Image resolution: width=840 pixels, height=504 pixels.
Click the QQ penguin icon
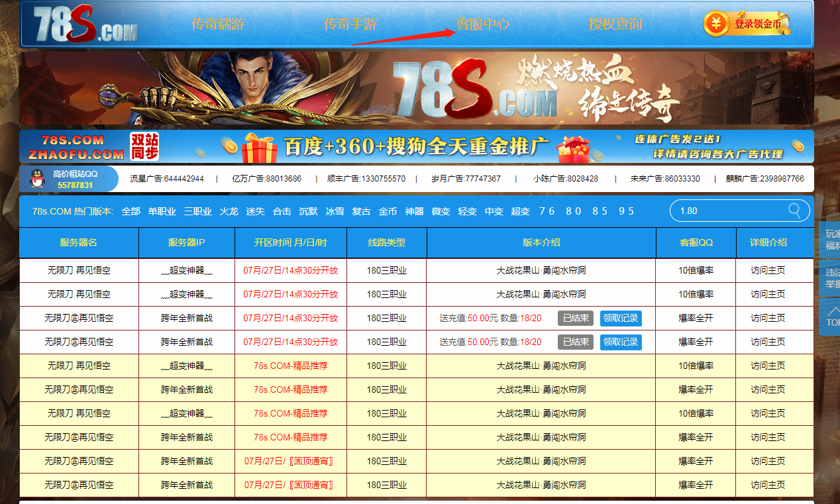pos(38,179)
